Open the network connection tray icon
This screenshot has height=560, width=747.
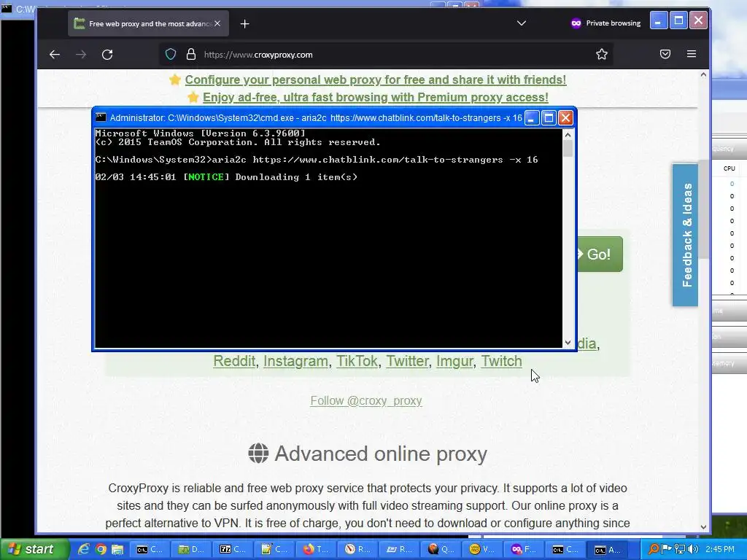pos(680,549)
